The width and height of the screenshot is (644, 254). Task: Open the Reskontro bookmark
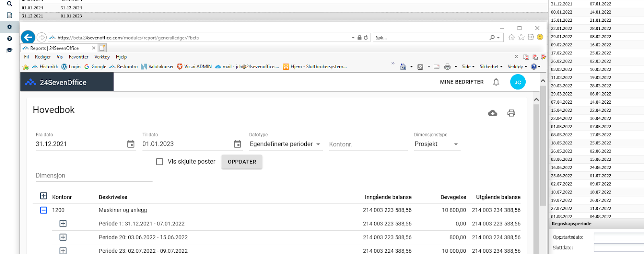coord(124,67)
